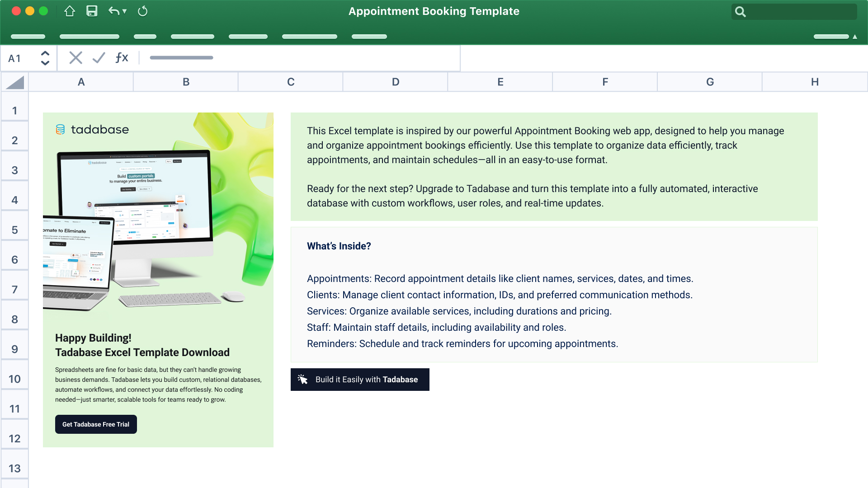The width and height of the screenshot is (868, 488).
Task: Click the Redo circular arrow icon
Action: (x=142, y=11)
